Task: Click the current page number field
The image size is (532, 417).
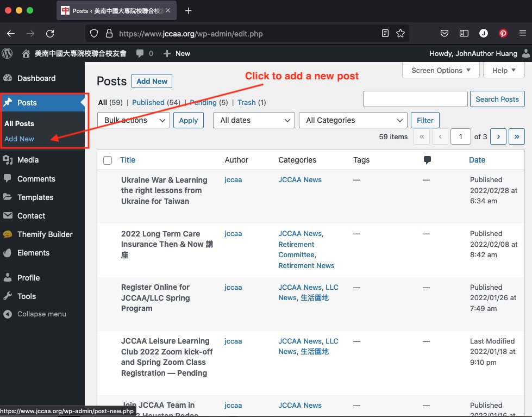Action: pyautogui.click(x=460, y=136)
